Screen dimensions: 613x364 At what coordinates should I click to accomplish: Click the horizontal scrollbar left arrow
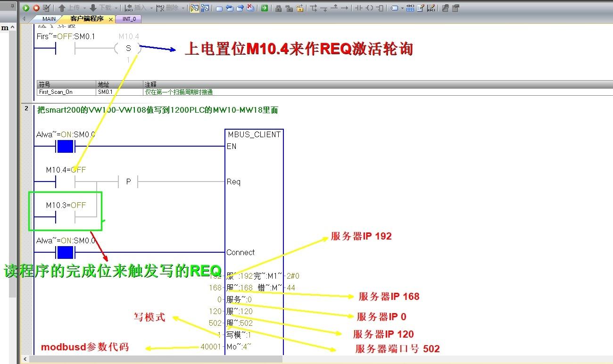[25, 359]
